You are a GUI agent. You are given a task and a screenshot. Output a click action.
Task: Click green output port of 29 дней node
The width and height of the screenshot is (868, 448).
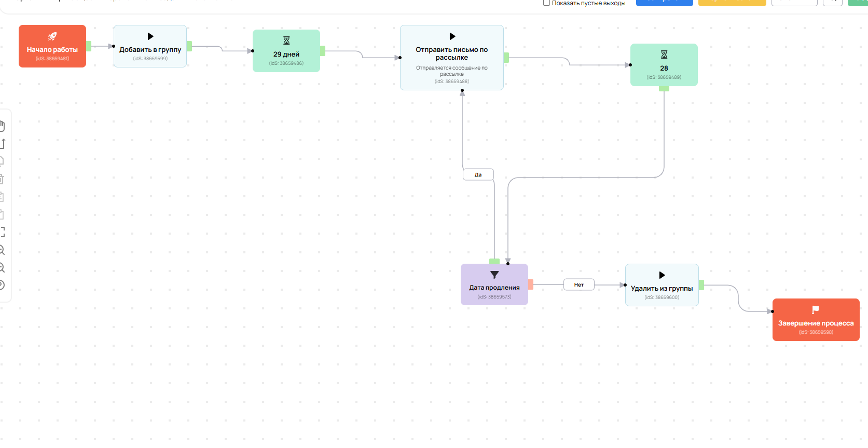323,51
